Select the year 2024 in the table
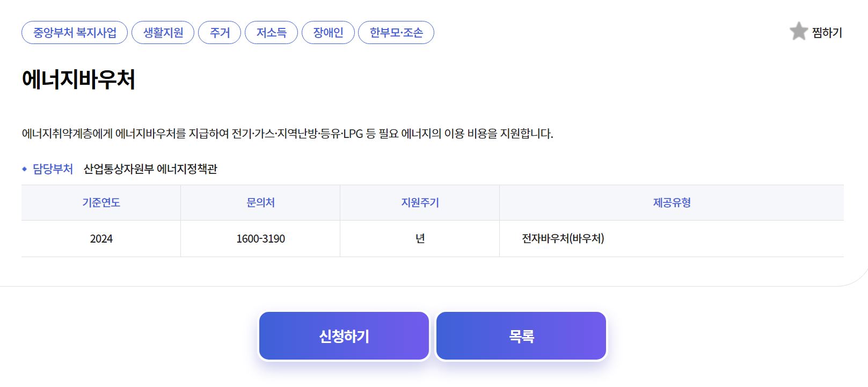Screen dimensions: 868x387 (101, 238)
